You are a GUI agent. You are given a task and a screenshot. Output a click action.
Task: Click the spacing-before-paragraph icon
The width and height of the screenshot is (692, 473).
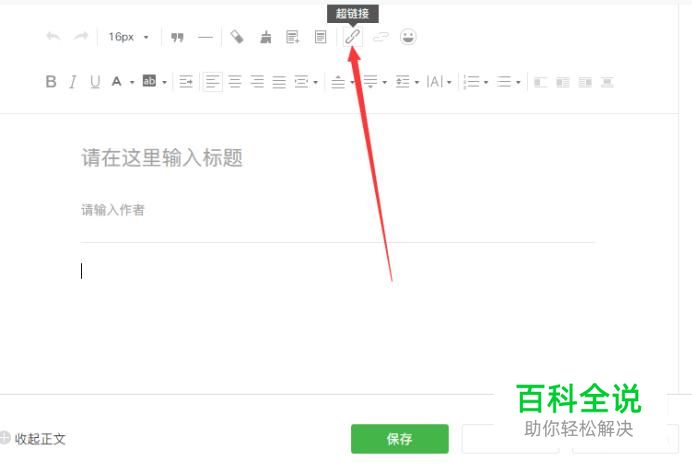point(338,82)
